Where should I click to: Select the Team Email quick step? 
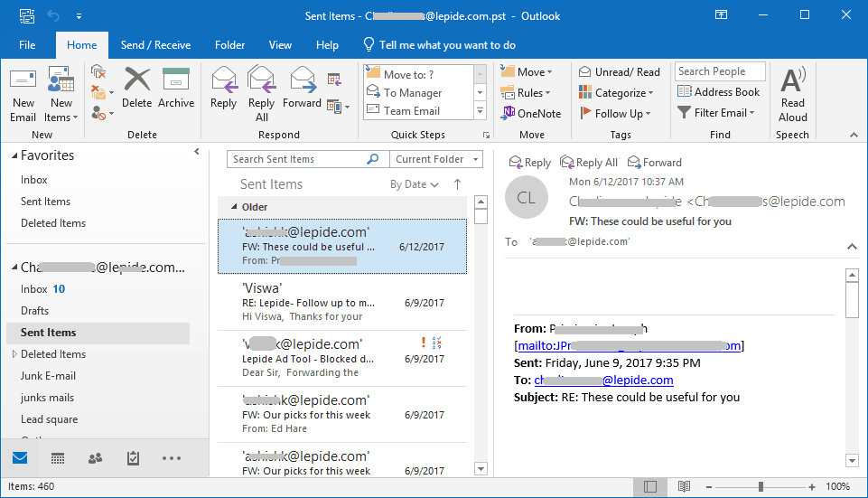pos(419,111)
